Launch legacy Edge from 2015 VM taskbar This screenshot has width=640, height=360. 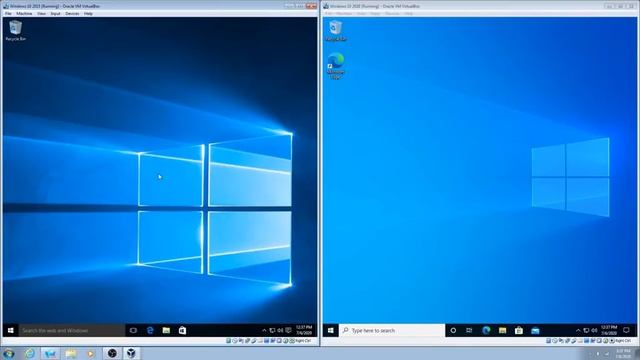coord(150,330)
